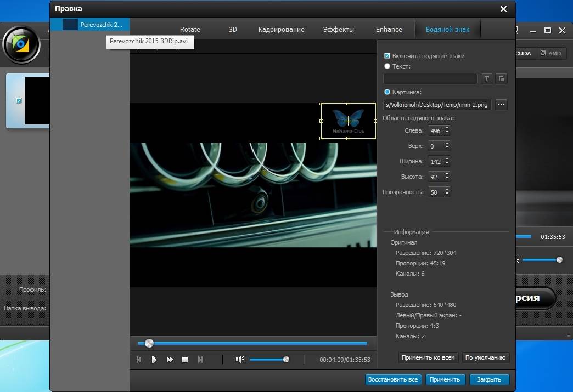
Task: Stop the video playback
Action: point(185,360)
